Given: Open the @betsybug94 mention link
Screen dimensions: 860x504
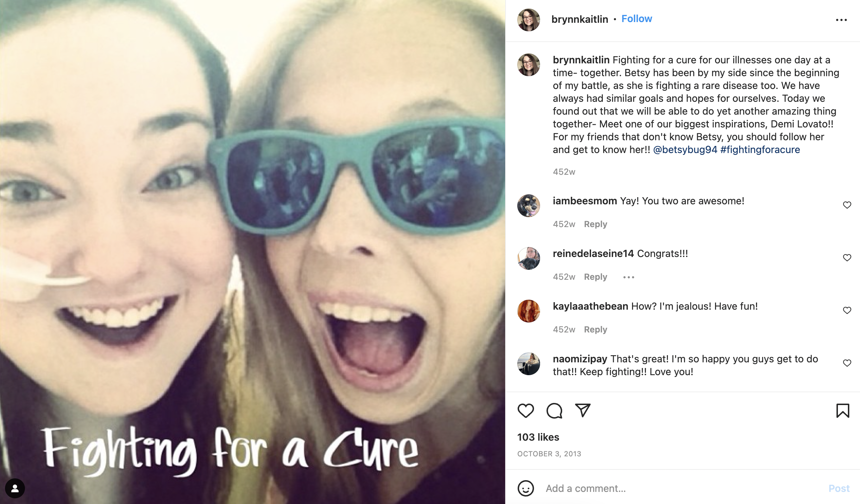Looking at the screenshot, I should [x=685, y=150].
